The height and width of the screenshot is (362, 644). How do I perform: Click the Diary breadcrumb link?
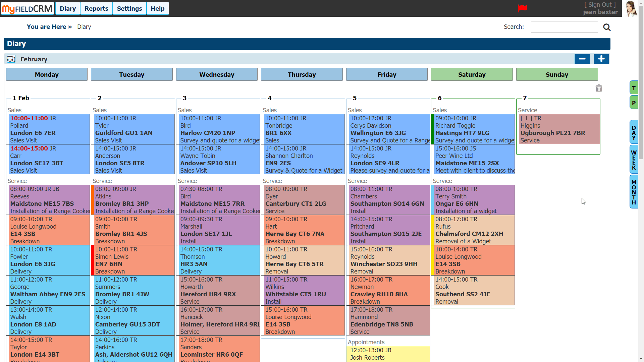(x=84, y=27)
